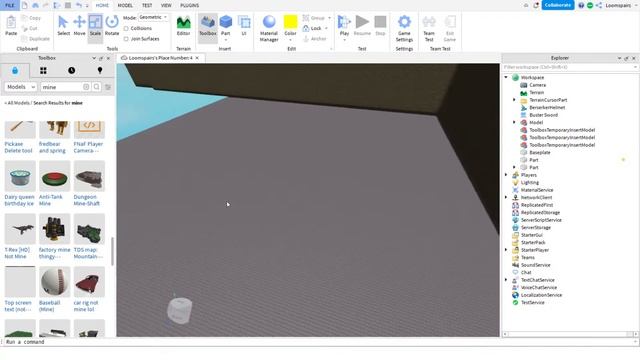Open the Mode Geometric dropdown
This screenshot has width=640, height=360.
click(153, 18)
